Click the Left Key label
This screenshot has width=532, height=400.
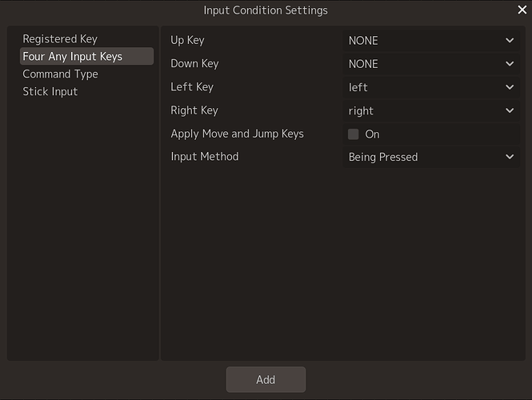click(x=192, y=87)
